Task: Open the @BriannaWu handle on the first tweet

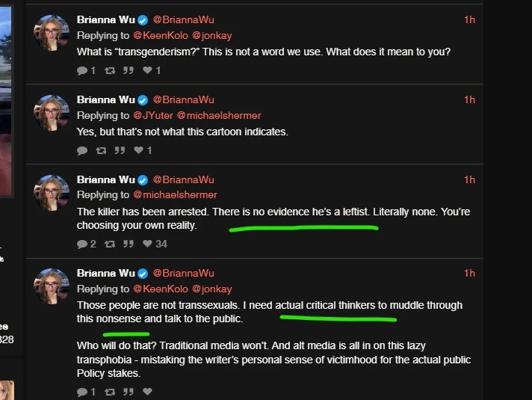Action: click(183, 20)
